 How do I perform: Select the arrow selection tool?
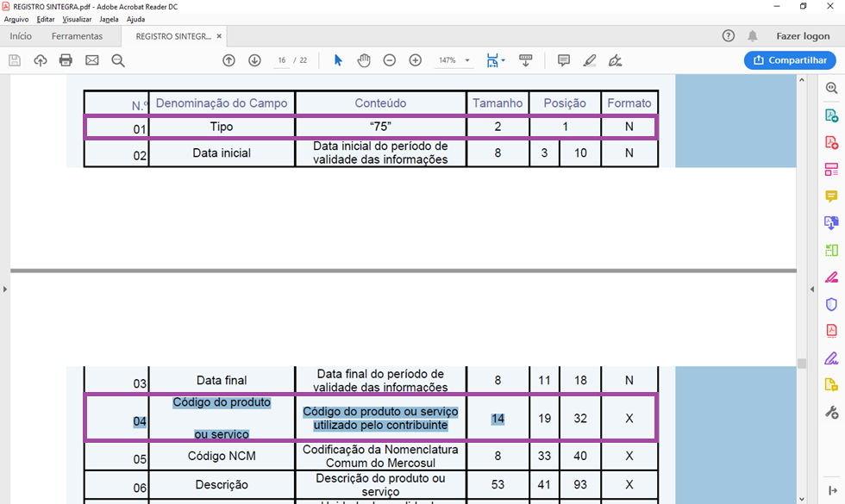click(338, 60)
